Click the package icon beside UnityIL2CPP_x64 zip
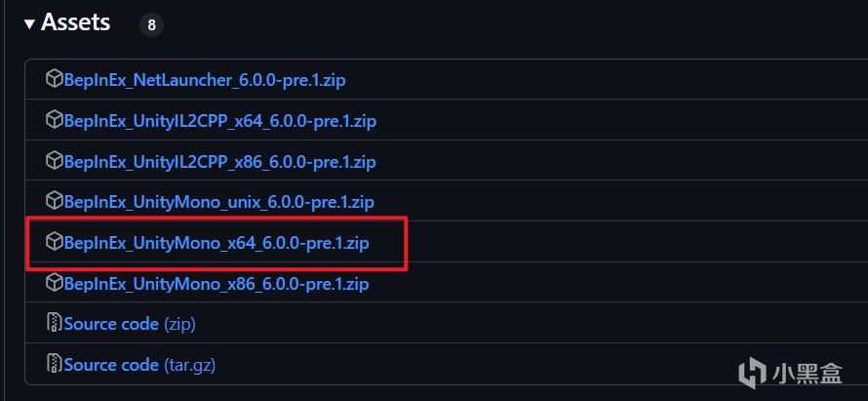868x401 pixels. (x=54, y=120)
